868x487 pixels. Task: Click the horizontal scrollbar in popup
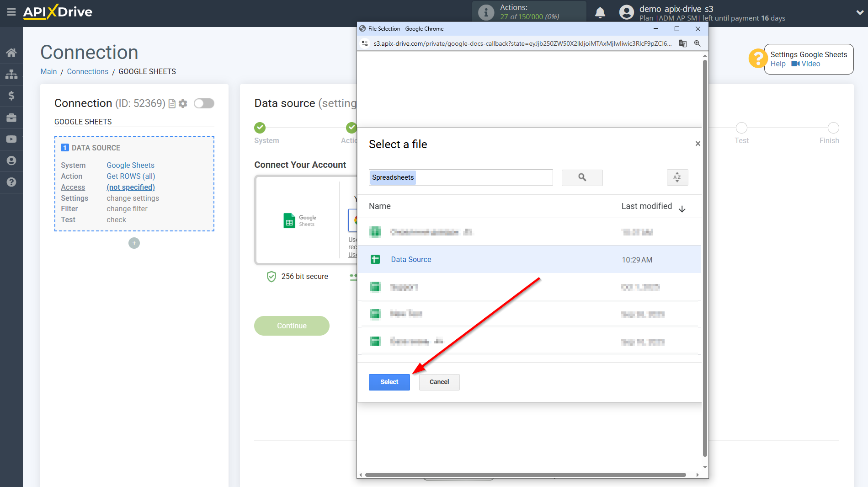pos(525,475)
